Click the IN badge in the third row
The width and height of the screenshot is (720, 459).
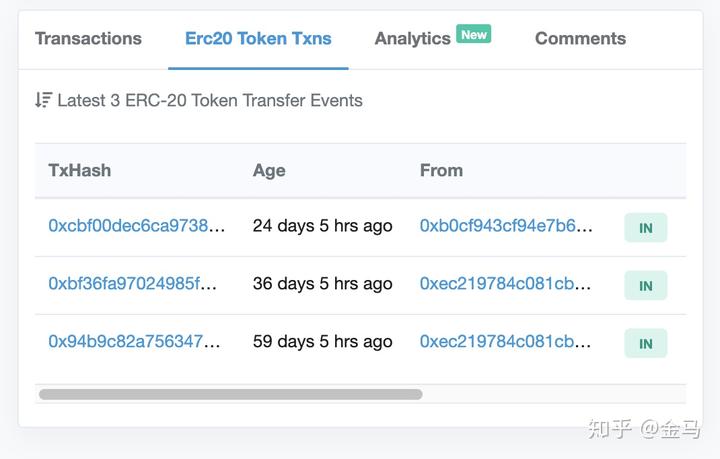[645, 344]
